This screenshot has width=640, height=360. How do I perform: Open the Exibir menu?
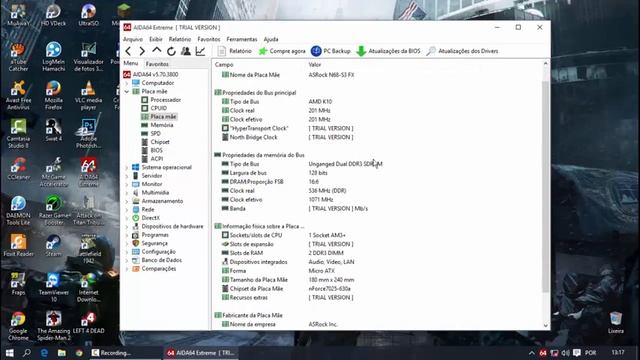(156, 39)
